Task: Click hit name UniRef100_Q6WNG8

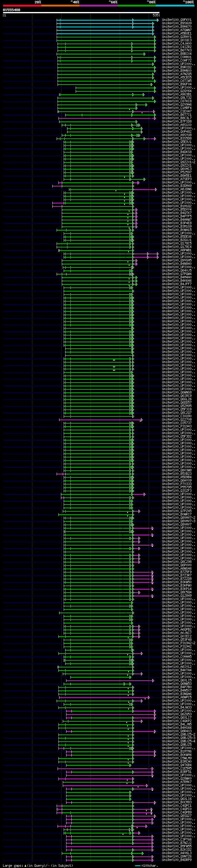Action: [x=176, y=392]
